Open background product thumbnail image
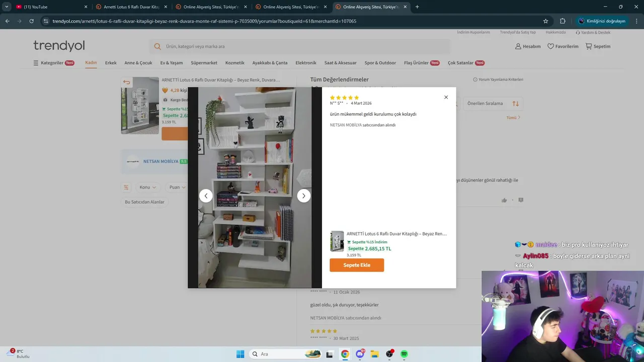The width and height of the screenshot is (644, 362). click(140, 106)
